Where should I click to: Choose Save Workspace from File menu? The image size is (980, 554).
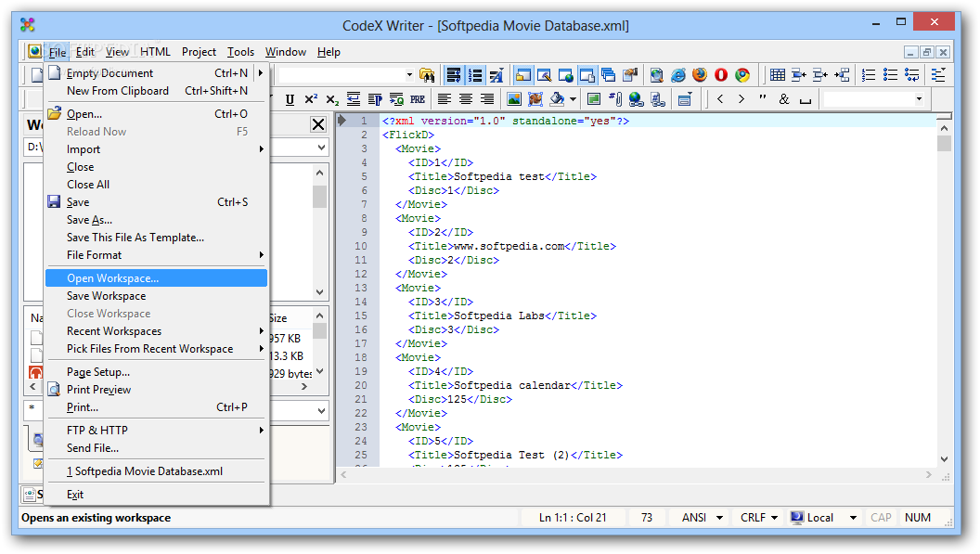click(x=156, y=296)
